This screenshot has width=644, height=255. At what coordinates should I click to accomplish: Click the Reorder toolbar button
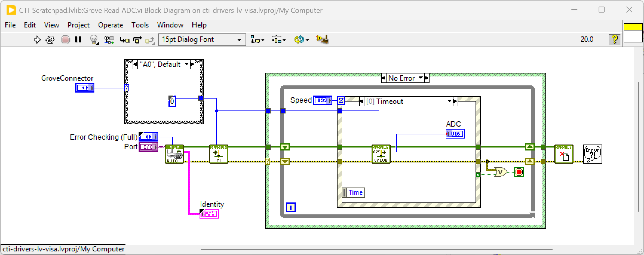301,40
